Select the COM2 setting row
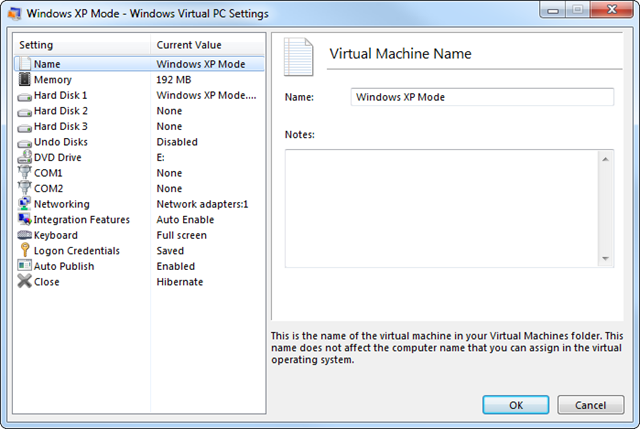The height and width of the screenshot is (429, 640). (x=50, y=188)
